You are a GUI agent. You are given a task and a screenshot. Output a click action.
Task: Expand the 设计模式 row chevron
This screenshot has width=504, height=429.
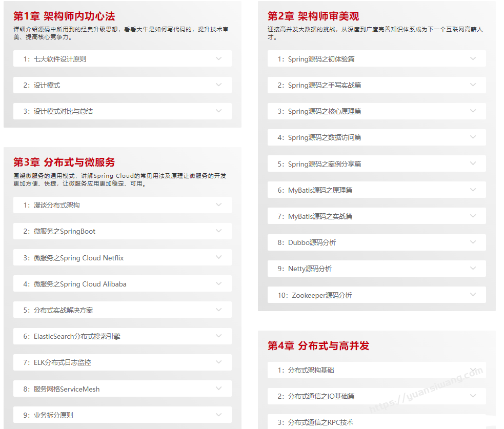[x=218, y=85]
